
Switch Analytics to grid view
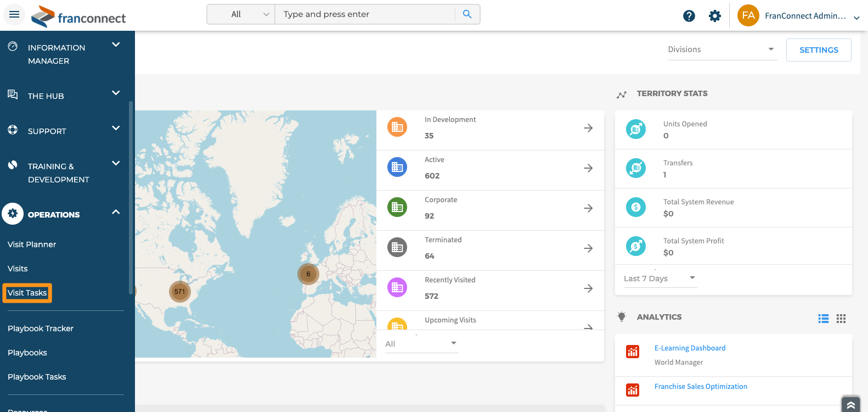coord(841,319)
